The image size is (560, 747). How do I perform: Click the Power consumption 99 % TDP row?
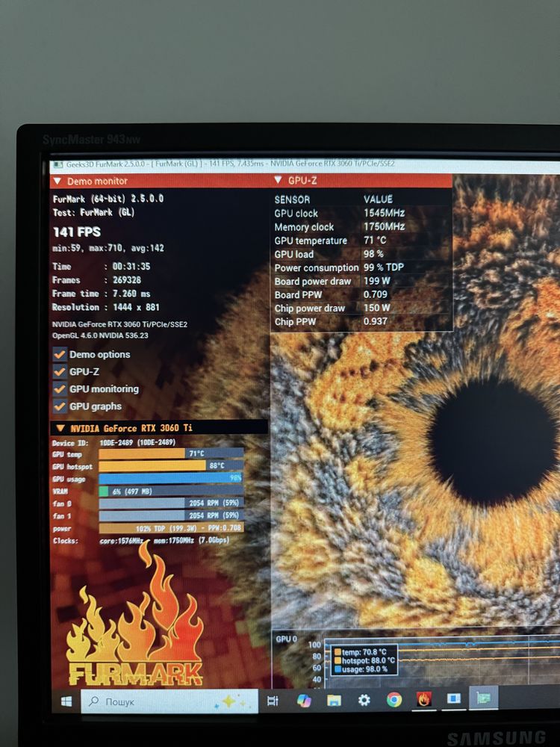click(x=361, y=267)
